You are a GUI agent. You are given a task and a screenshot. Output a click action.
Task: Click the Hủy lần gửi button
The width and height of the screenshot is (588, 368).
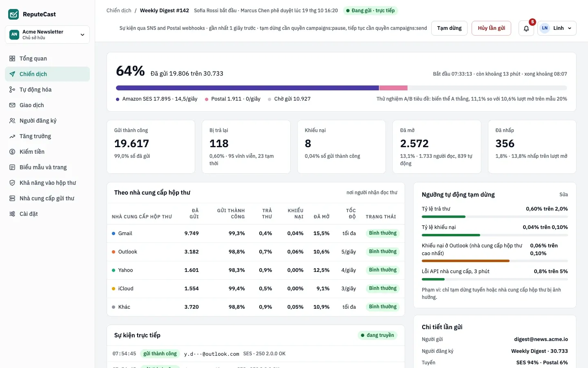[x=491, y=28]
